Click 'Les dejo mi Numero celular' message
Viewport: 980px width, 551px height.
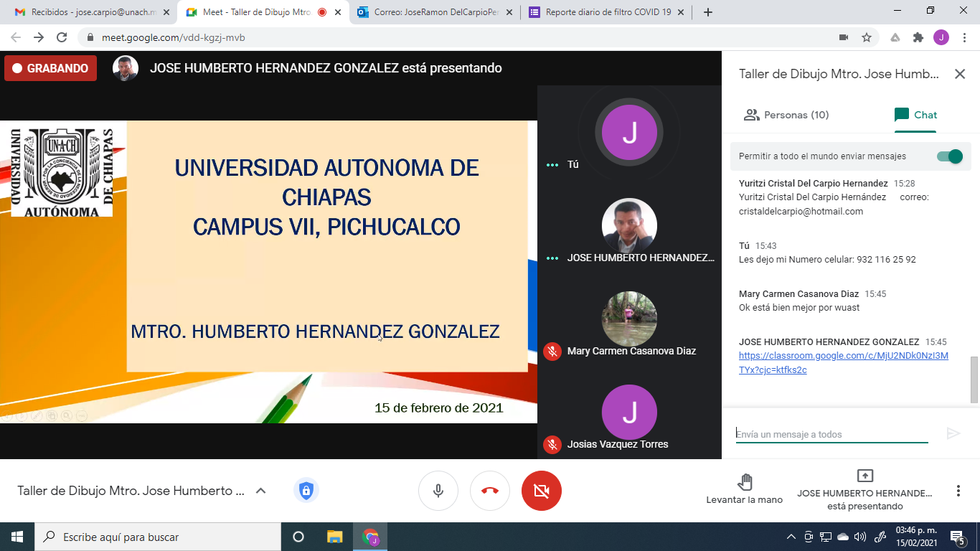coord(827,260)
